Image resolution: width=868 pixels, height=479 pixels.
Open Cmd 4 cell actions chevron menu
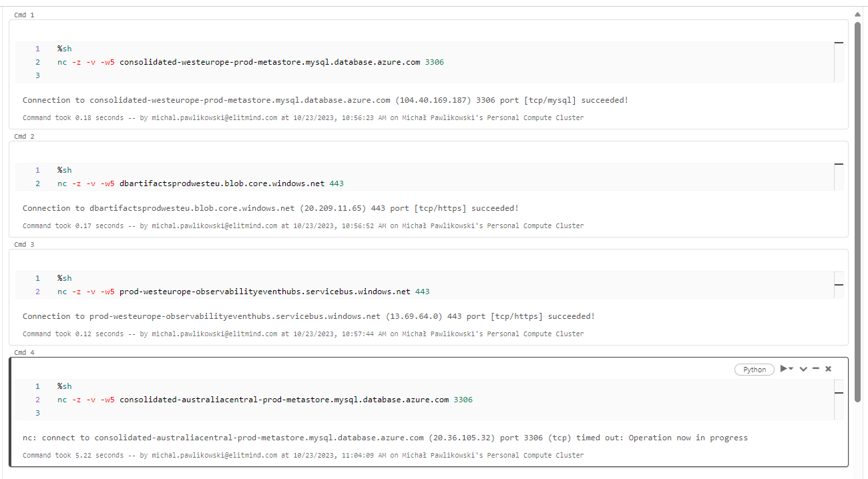(x=803, y=369)
